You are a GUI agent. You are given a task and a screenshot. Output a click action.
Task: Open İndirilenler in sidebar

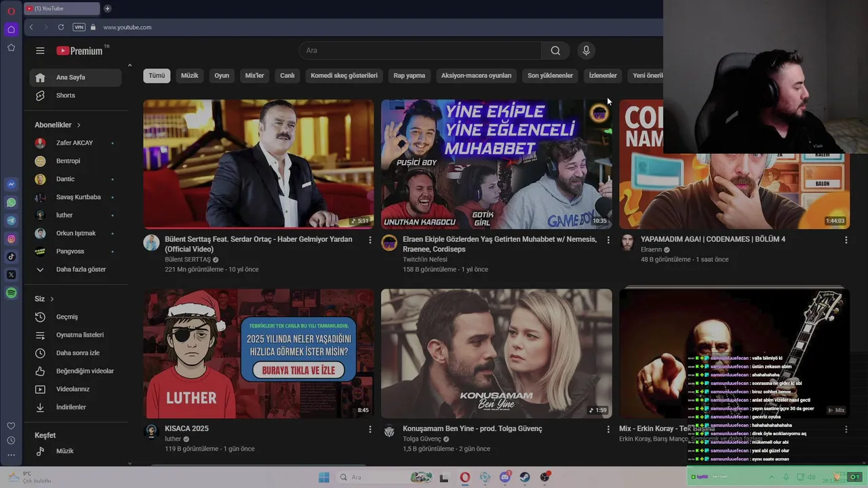75,407
